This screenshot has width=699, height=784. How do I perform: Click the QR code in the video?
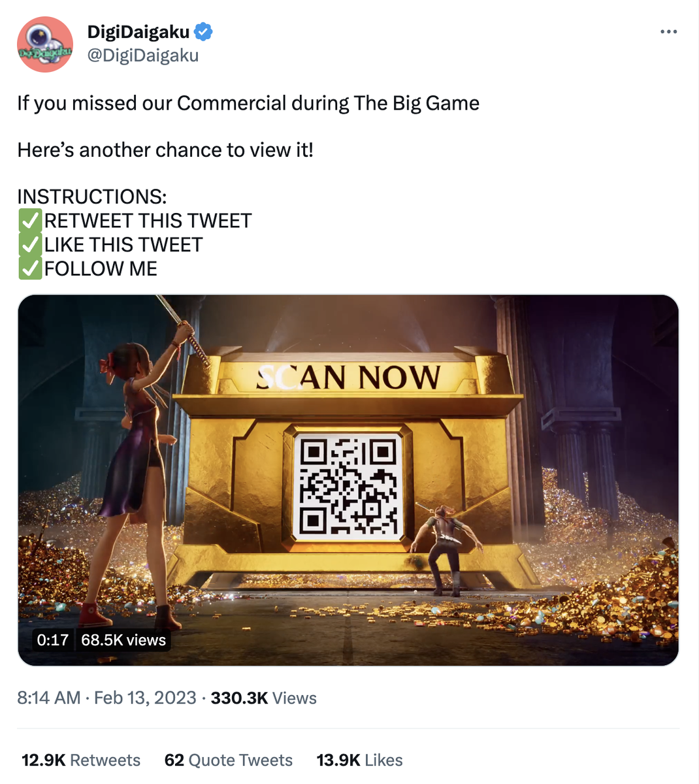coord(348,487)
